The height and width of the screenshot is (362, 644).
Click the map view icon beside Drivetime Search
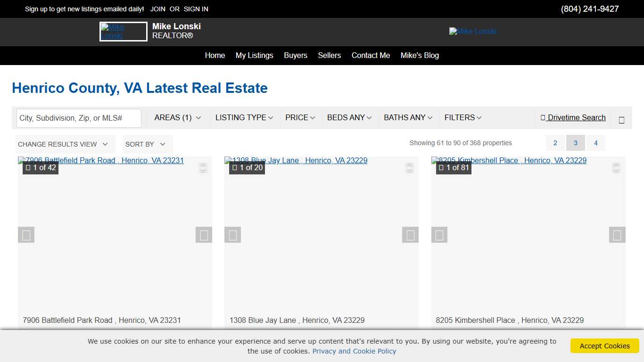(621, 118)
